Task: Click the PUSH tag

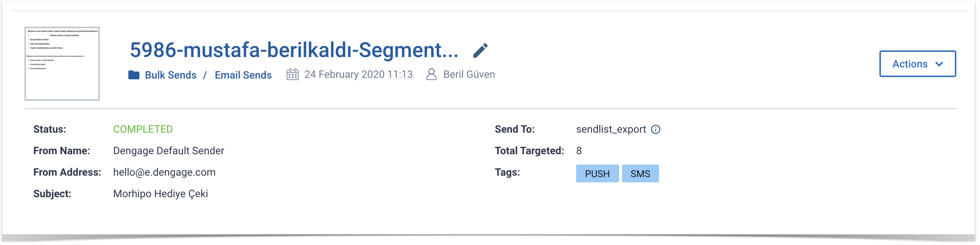Action: click(x=598, y=174)
